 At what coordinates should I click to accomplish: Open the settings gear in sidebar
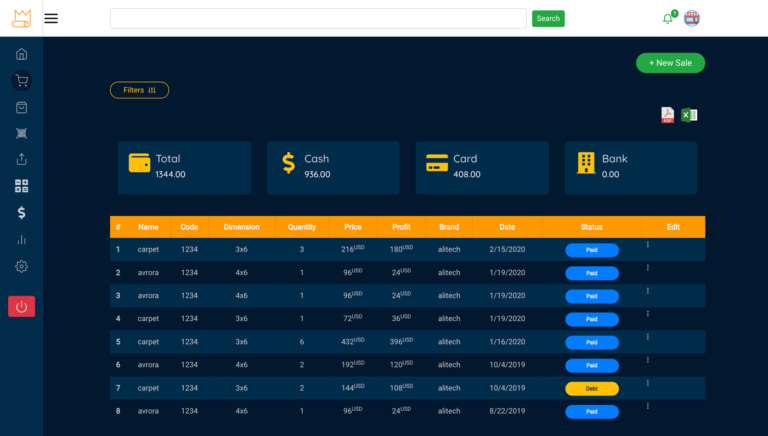(21, 267)
